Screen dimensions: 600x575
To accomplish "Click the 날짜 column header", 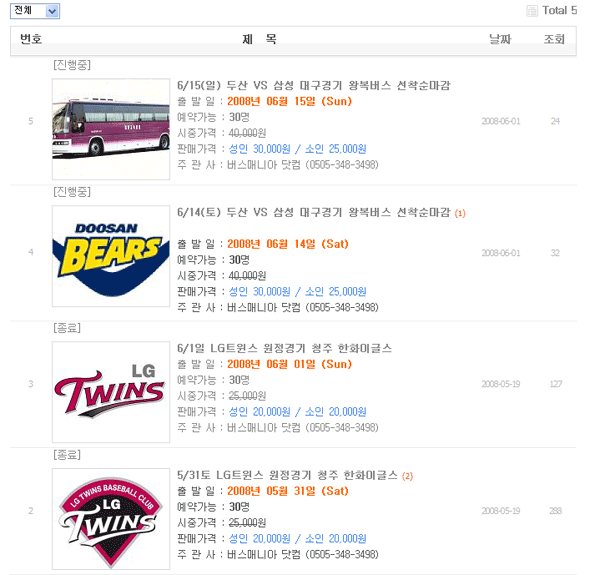I will (x=500, y=40).
